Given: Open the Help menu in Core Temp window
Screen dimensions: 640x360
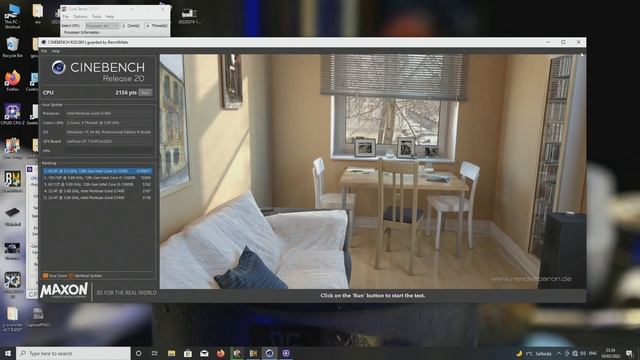Looking at the screenshot, I should [x=110, y=17].
